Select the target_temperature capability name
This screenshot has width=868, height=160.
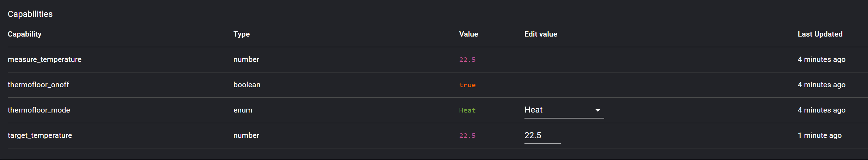(40, 135)
